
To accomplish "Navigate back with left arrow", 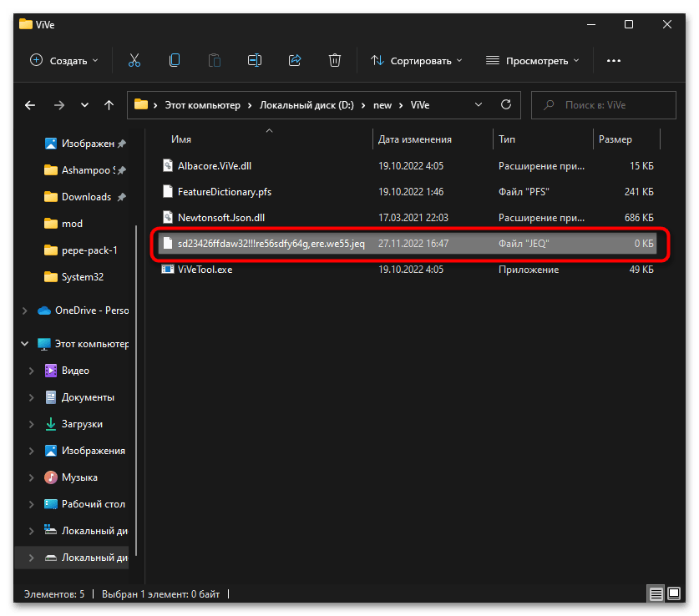I will (30, 105).
